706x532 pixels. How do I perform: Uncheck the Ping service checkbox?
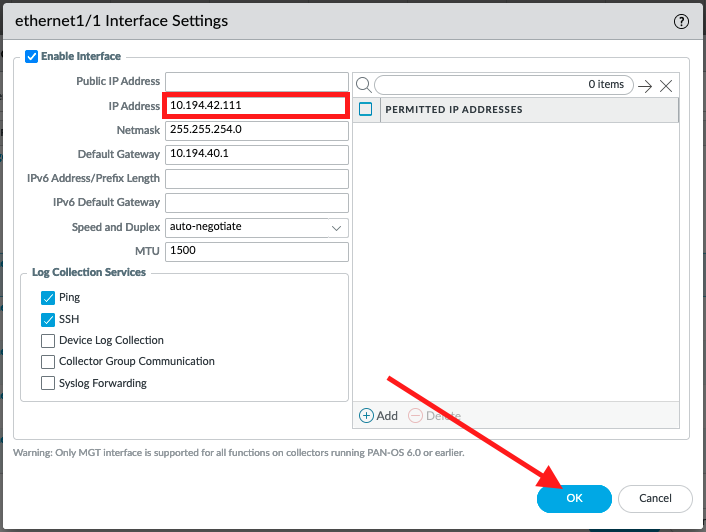click(x=48, y=297)
